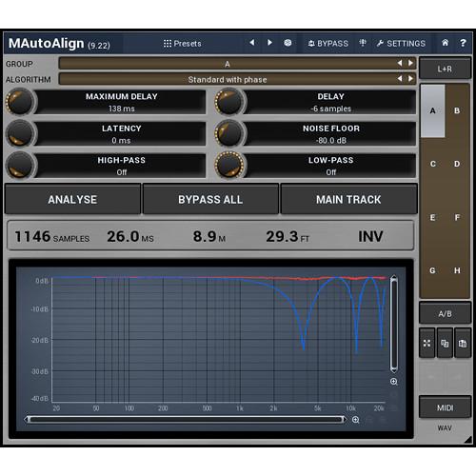
Task: Select preset slot D
Action: click(457, 164)
